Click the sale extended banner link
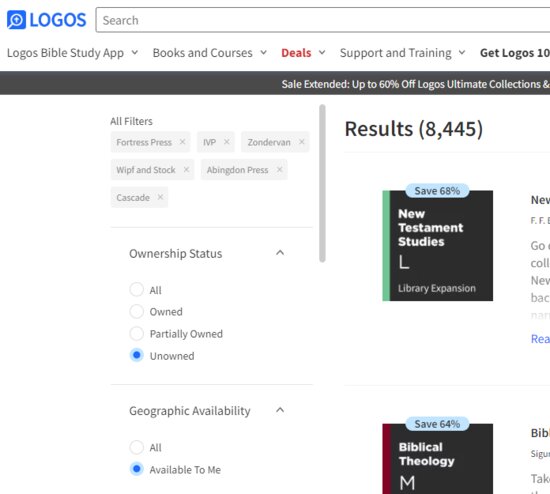Viewport: 550px width, 494px height. click(x=415, y=84)
